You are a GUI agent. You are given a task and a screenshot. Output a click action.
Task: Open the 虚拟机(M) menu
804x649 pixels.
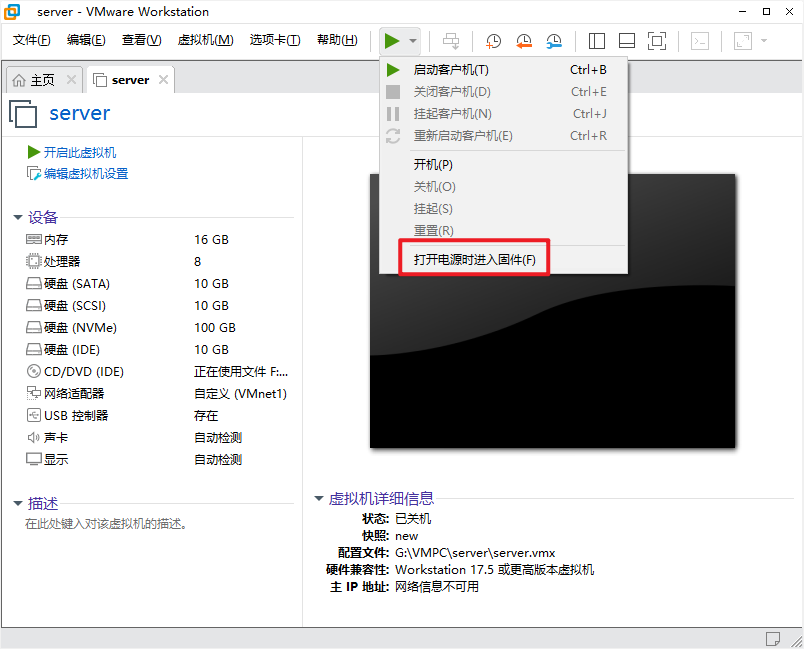click(205, 40)
